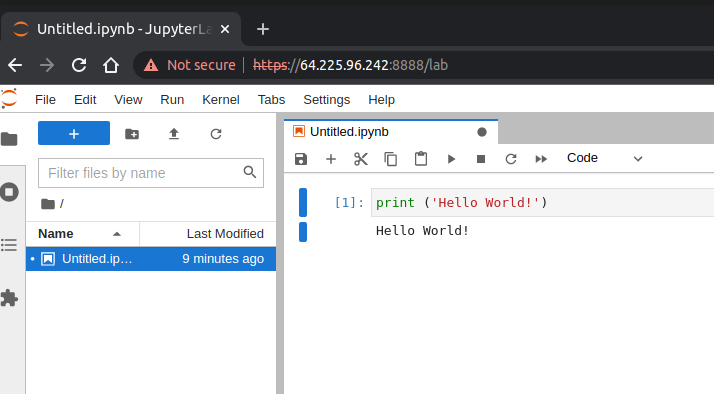Open the cell type Code dropdown
Viewport: 714px width, 394px height.
[x=605, y=158]
